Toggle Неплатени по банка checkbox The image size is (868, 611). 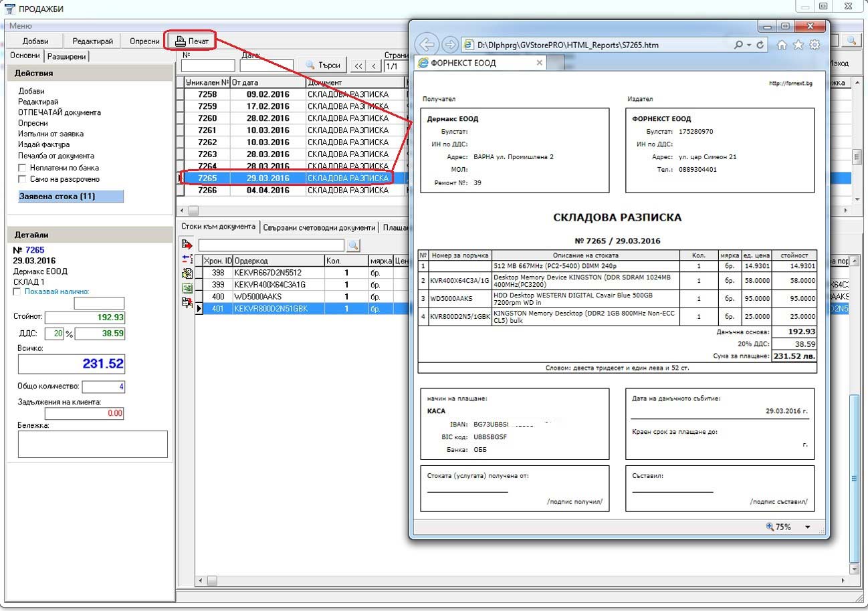click(x=23, y=168)
